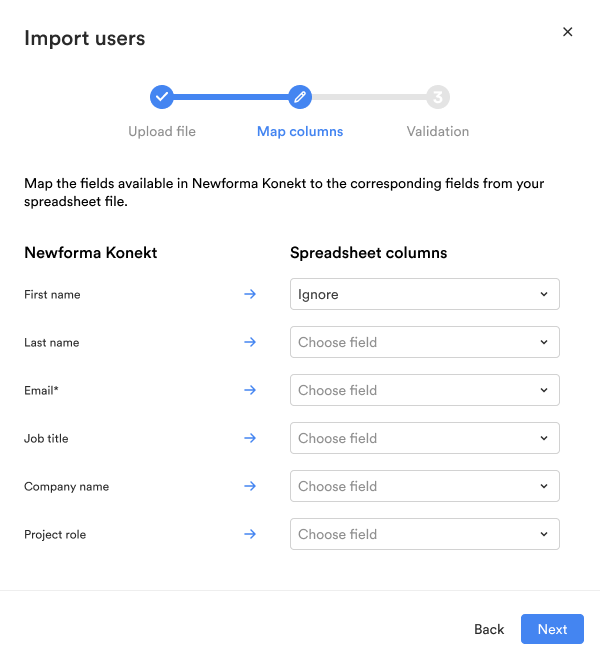
Task: Choose a field for Job title
Action: (x=424, y=438)
